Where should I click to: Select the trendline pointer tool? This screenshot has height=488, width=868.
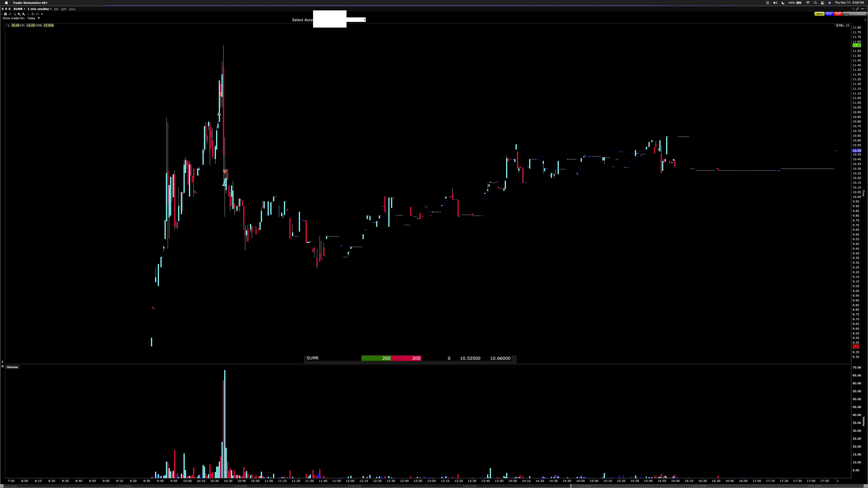pos(14,14)
